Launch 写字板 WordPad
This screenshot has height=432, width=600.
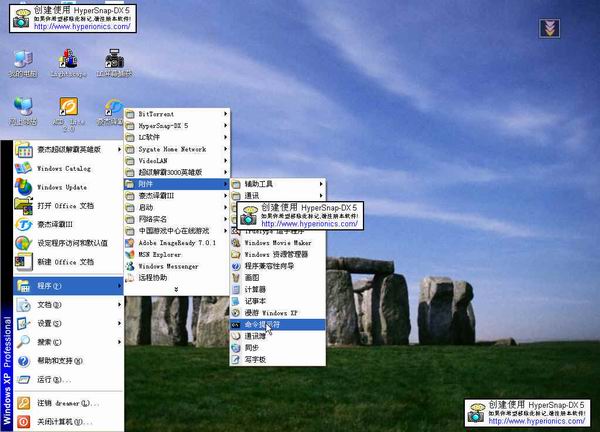point(278,359)
